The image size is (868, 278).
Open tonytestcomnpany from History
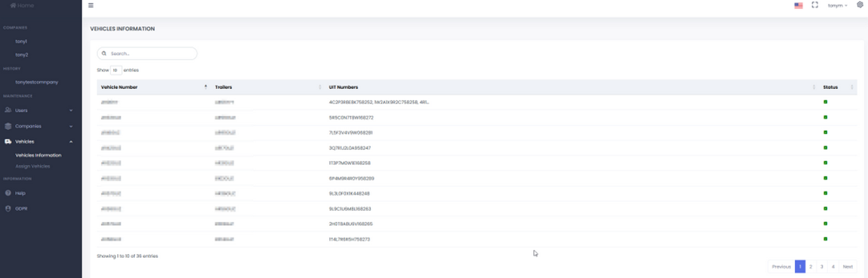click(37, 82)
